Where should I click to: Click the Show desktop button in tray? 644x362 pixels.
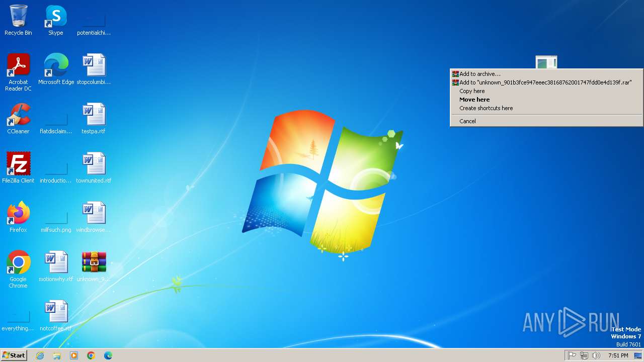click(x=638, y=355)
